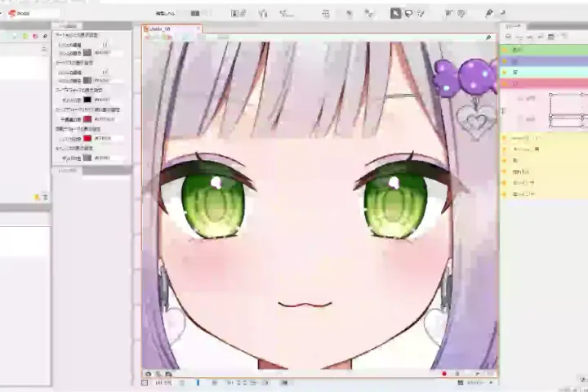Click the blue marker icon in status bar
This screenshot has width=588, height=392.
tap(198, 383)
